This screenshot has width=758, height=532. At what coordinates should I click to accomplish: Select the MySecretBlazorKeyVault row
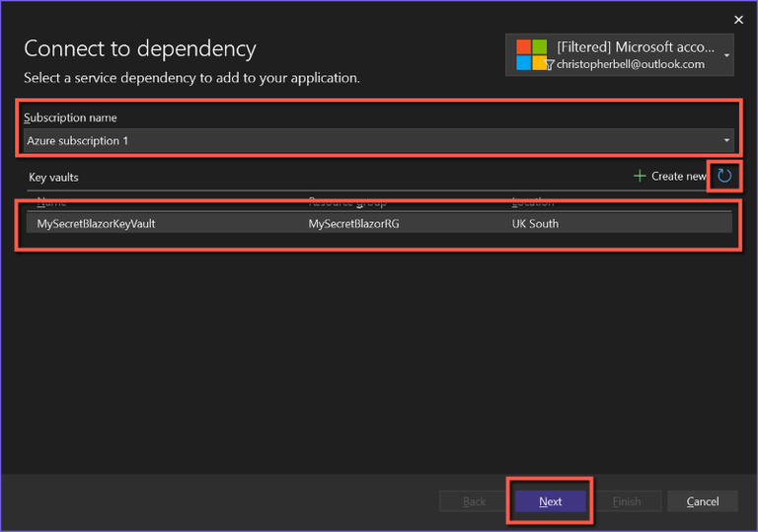coord(96,224)
